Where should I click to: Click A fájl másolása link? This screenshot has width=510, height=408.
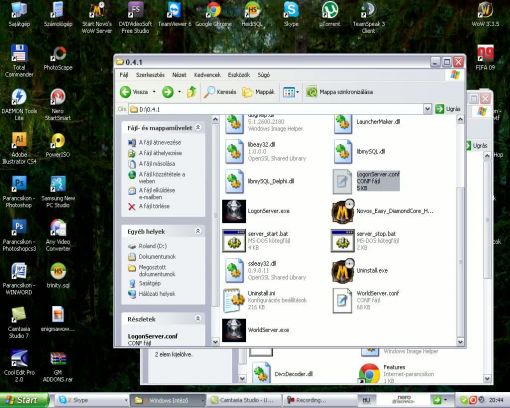click(157, 164)
